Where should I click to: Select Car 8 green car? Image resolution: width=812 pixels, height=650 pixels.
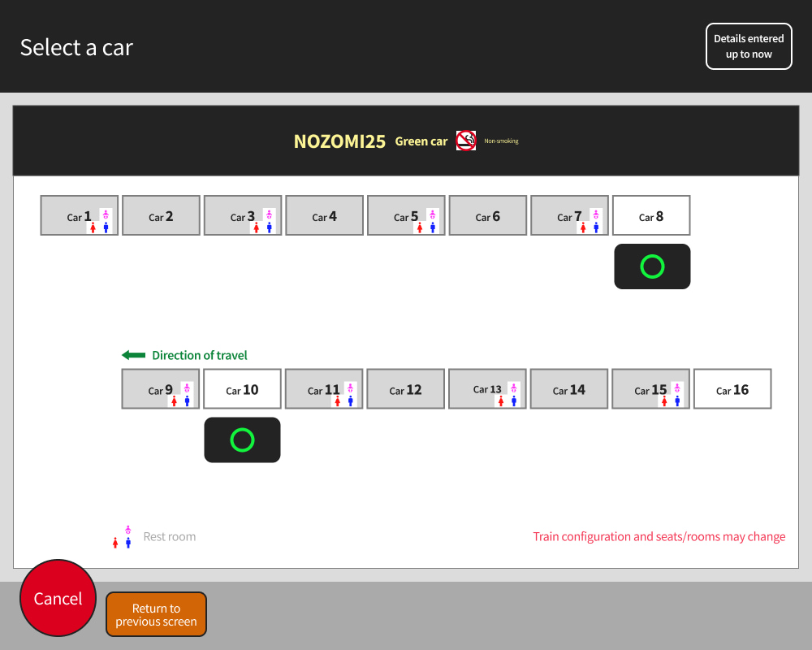[x=651, y=215]
